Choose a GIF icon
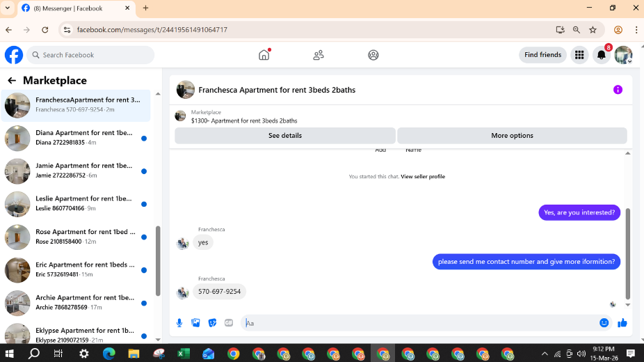This screenshot has height=362, width=644. tap(229, 323)
